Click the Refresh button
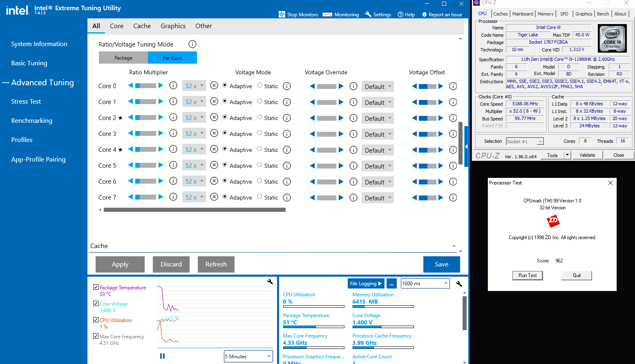 pyautogui.click(x=216, y=264)
